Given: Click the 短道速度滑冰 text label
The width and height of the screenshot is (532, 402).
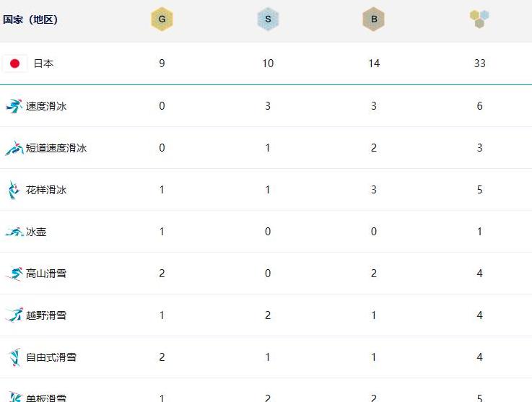Looking at the screenshot, I should [56, 148].
